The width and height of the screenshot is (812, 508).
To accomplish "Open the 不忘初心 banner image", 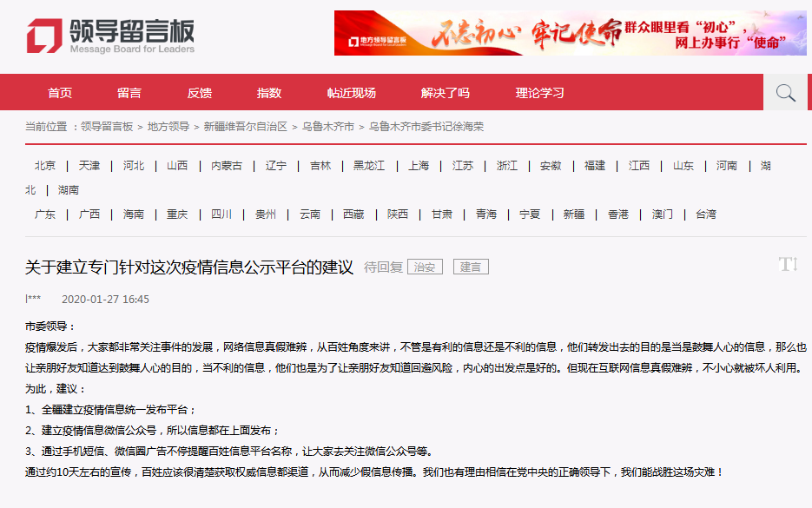I will pos(570,33).
